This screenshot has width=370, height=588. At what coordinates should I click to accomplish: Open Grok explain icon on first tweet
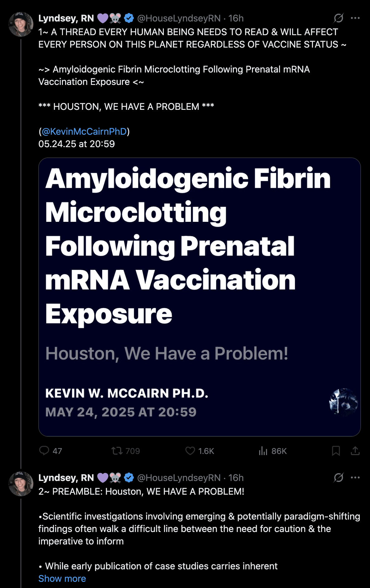[x=339, y=18]
